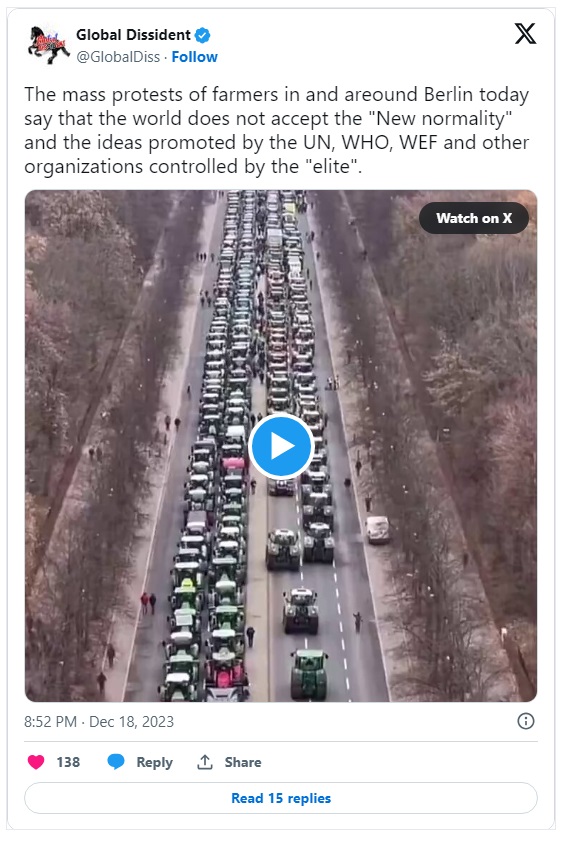Play the tractor protest video
The image size is (563, 841).
pyautogui.click(x=281, y=446)
